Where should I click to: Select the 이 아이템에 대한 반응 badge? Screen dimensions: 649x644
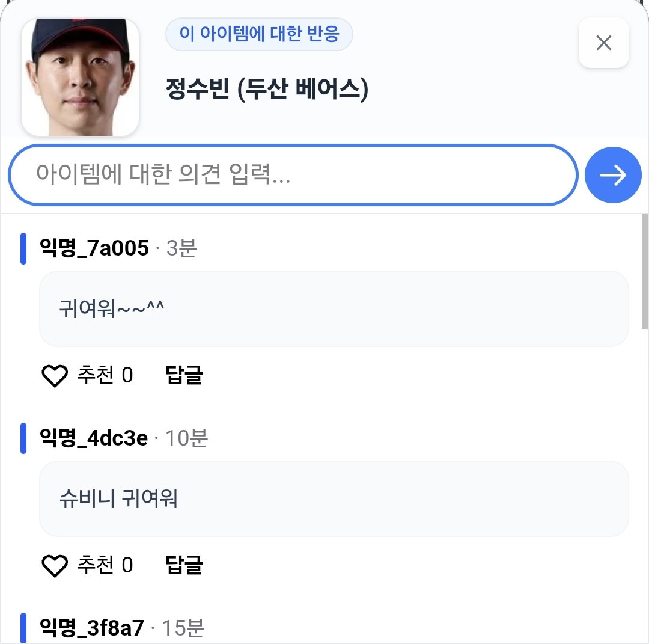(259, 34)
